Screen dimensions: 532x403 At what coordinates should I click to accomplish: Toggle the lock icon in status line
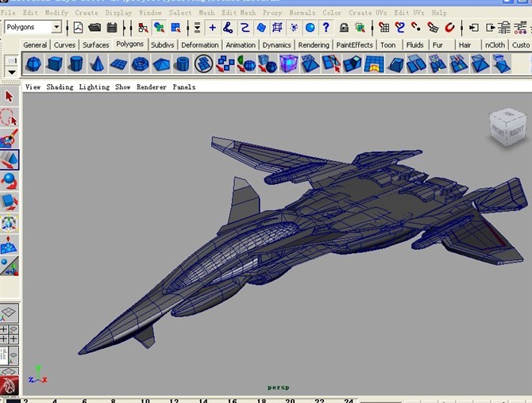tap(345, 28)
